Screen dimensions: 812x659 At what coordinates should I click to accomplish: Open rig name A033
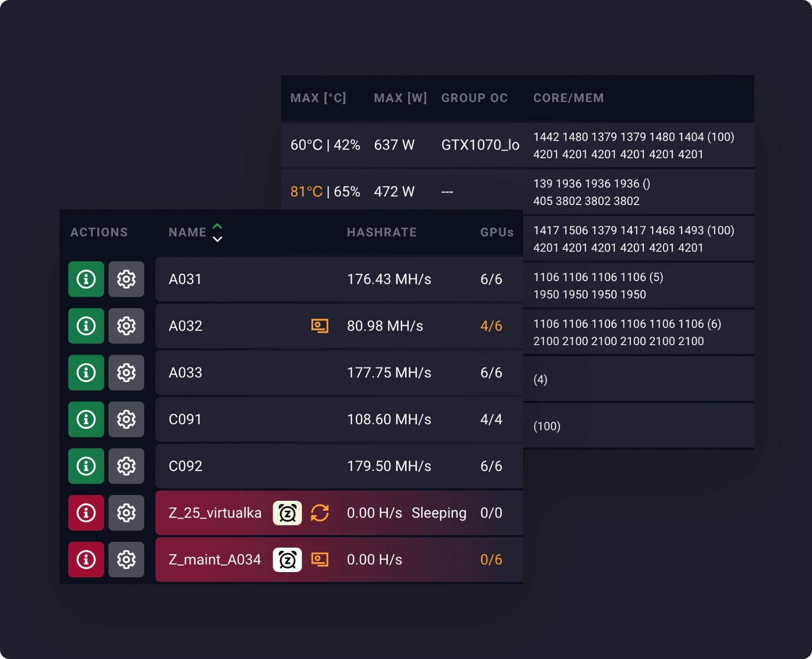pos(185,373)
